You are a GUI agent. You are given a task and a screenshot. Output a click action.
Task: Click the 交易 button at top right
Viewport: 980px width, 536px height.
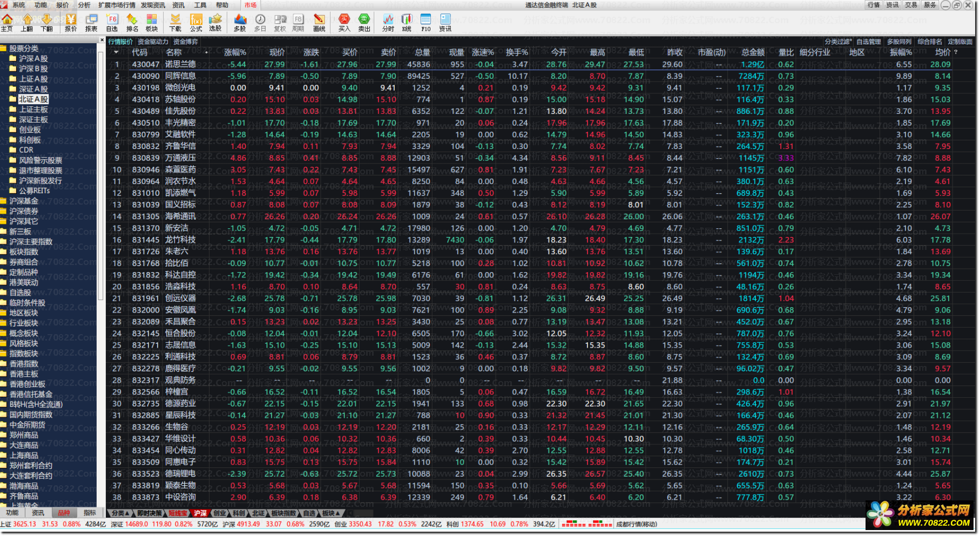(911, 5)
